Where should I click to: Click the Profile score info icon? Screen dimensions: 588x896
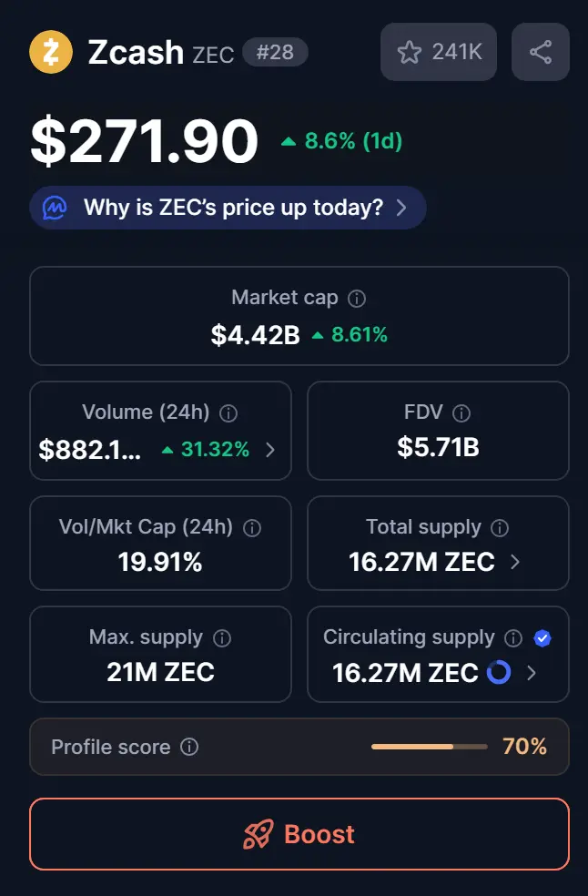click(189, 748)
